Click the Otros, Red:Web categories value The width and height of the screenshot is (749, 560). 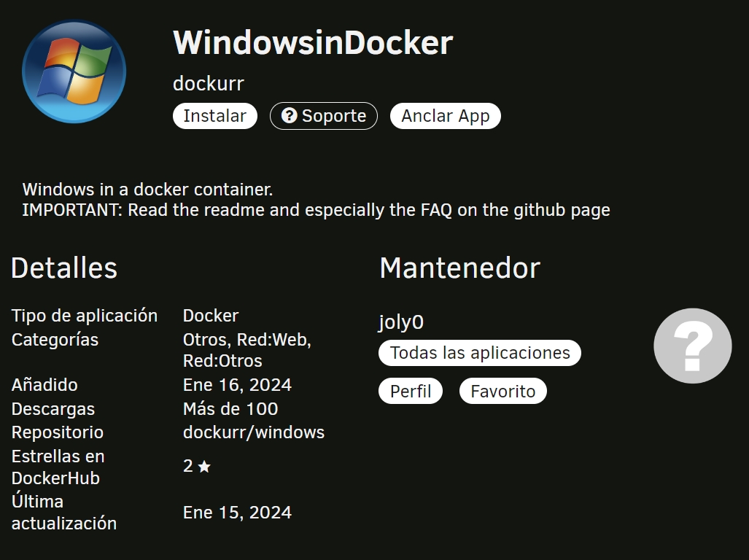pyautogui.click(x=247, y=350)
